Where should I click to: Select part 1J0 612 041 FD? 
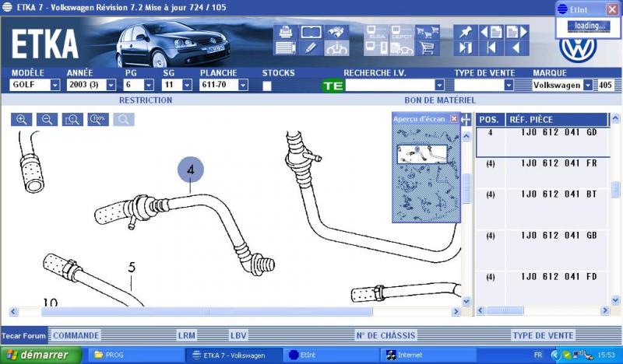click(x=543, y=288)
